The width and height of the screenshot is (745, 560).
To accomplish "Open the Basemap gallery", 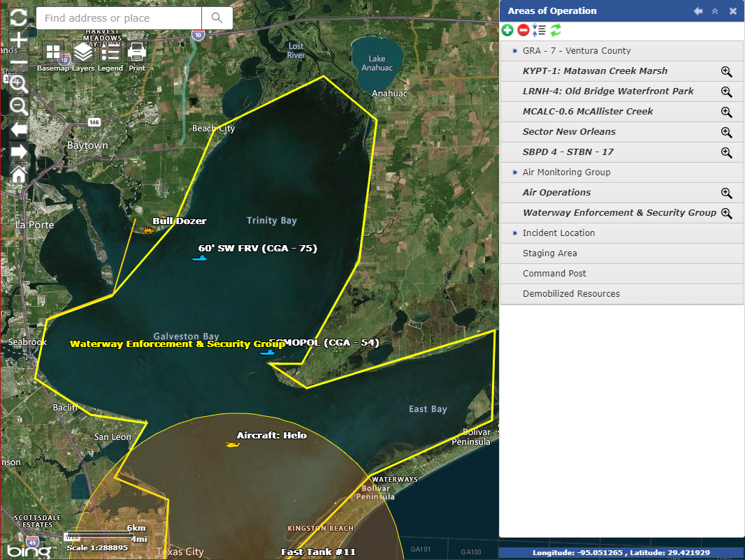I will (x=53, y=53).
